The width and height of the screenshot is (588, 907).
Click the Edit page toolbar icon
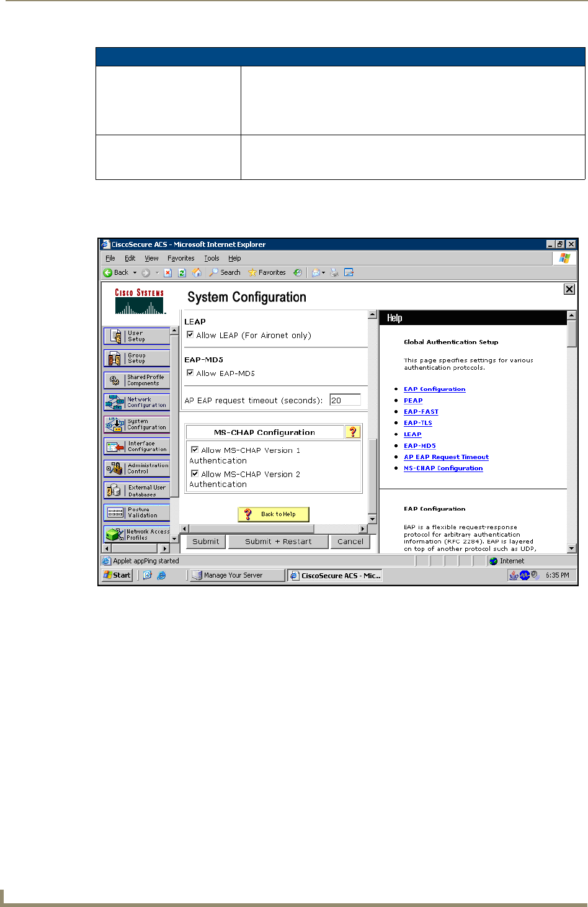pos(349,272)
